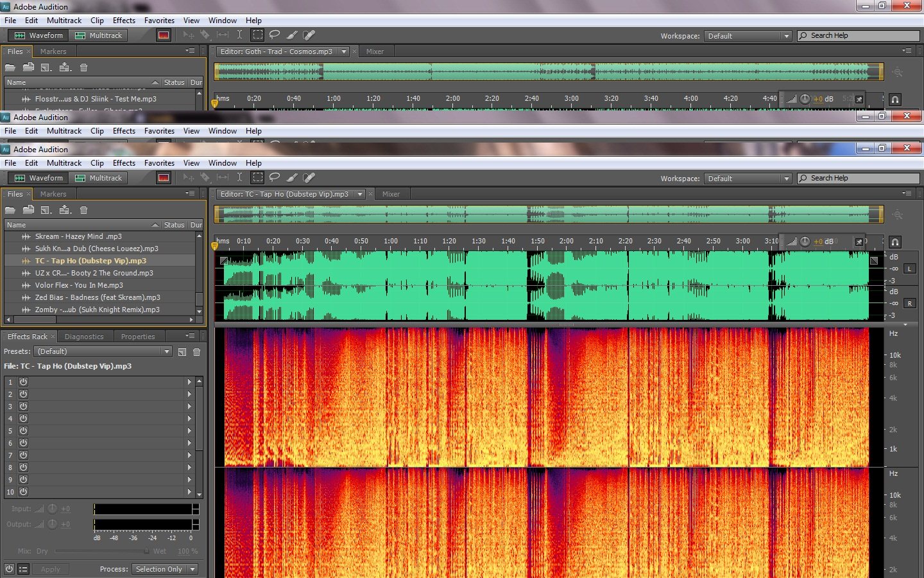This screenshot has height=578, width=924.
Task: Switch to the Properties tab
Action: point(138,337)
